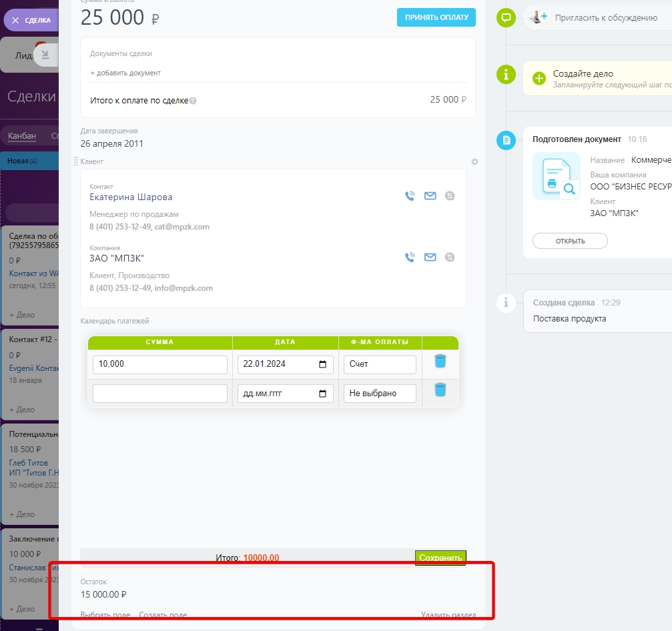Click the Сделки heading in sidebar
The width and height of the screenshot is (672, 631).
coord(32,97)
